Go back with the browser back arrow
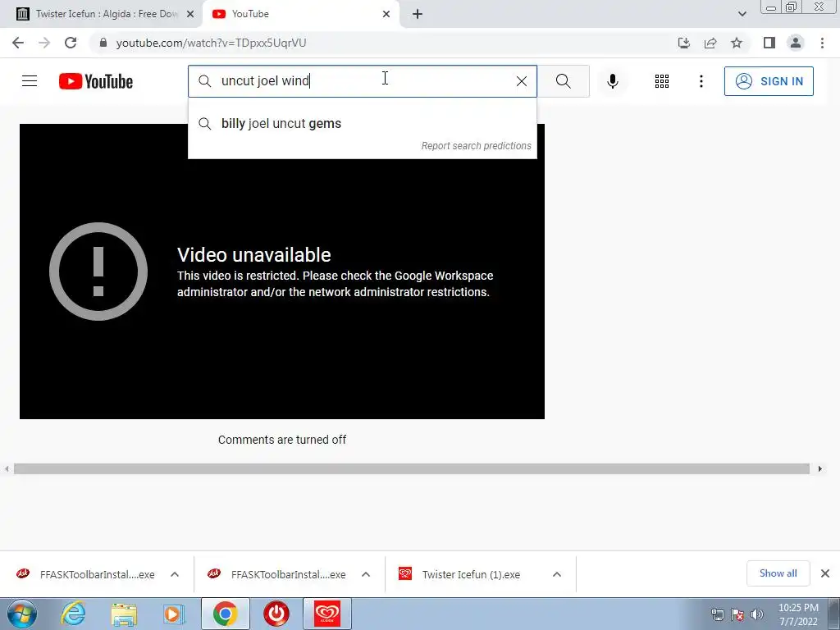The height and width of the screenshot is (630, 840). click(x=18, y=43)
